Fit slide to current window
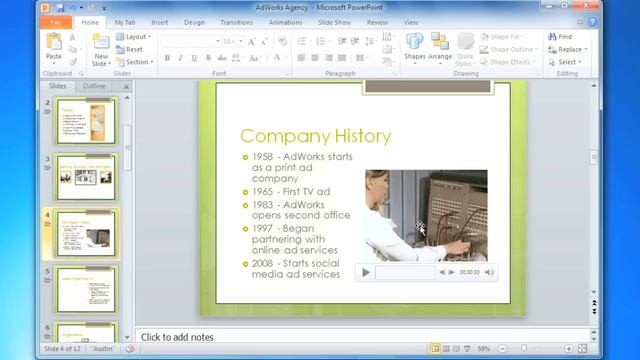This screenshot has width=640, height=360. [x=583, y=349]
